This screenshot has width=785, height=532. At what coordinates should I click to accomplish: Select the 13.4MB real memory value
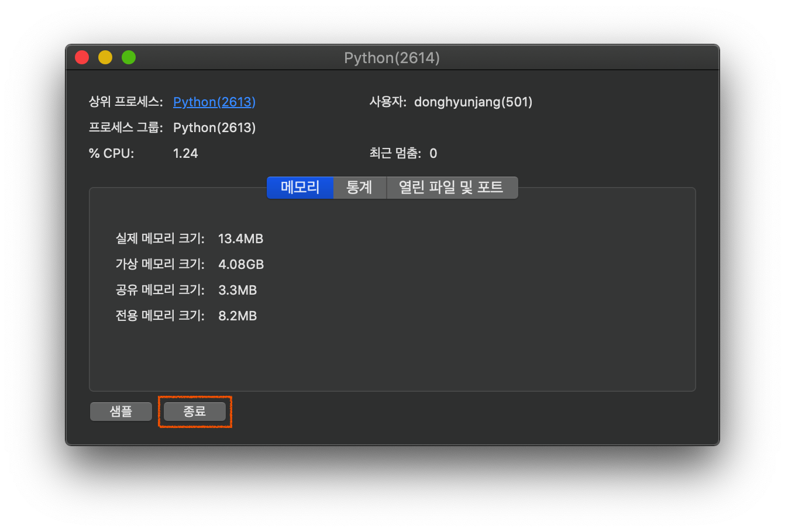click(x=240, y=239)
